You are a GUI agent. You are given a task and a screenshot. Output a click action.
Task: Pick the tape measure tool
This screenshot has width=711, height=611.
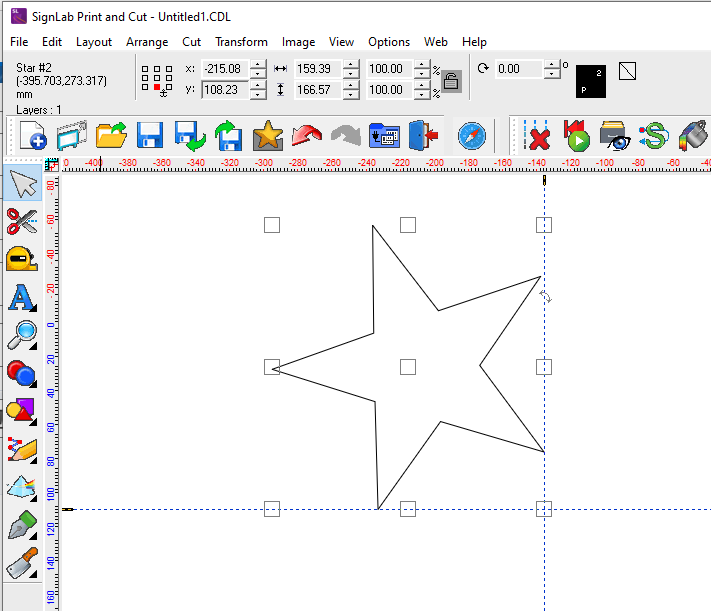click(22, 259)
